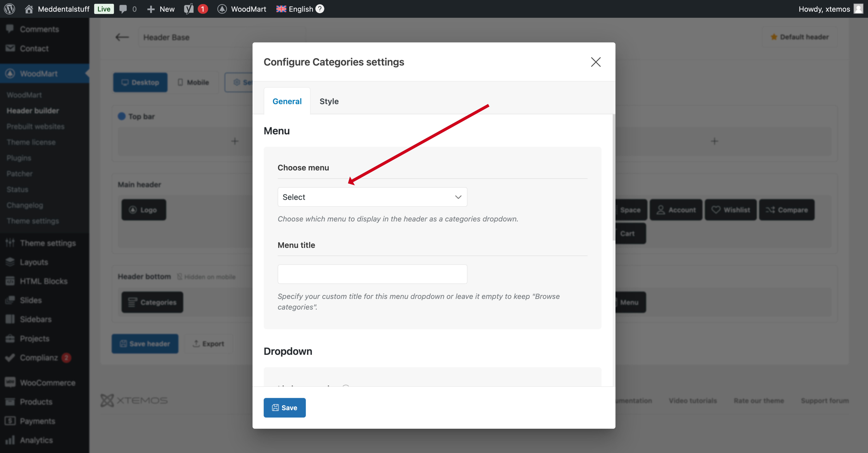This screenshot has height=453, width=868.
Task: Click the Cart header element
Action: [x=630, y=233]
